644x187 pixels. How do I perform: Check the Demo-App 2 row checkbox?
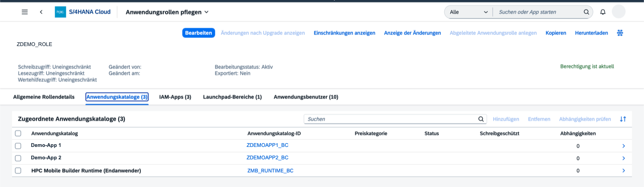tap(18, 158)
